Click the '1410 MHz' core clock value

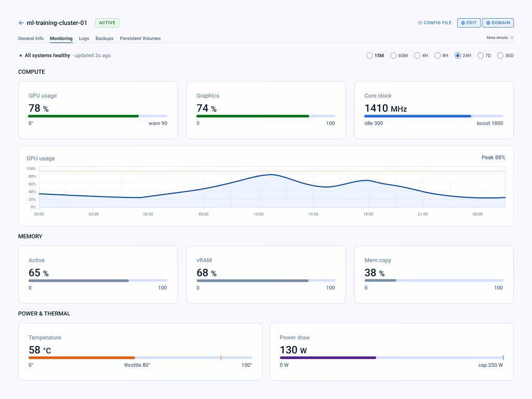(385, 108)
